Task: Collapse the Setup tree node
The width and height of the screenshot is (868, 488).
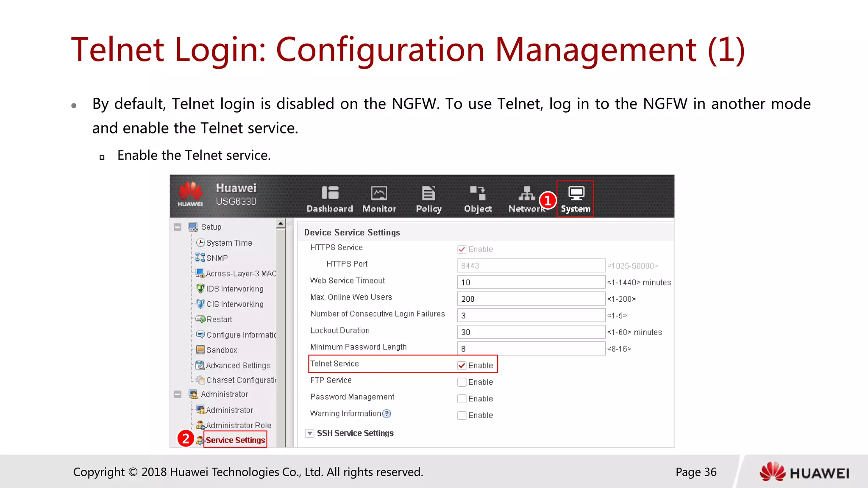Action: [x=178, y=227]
